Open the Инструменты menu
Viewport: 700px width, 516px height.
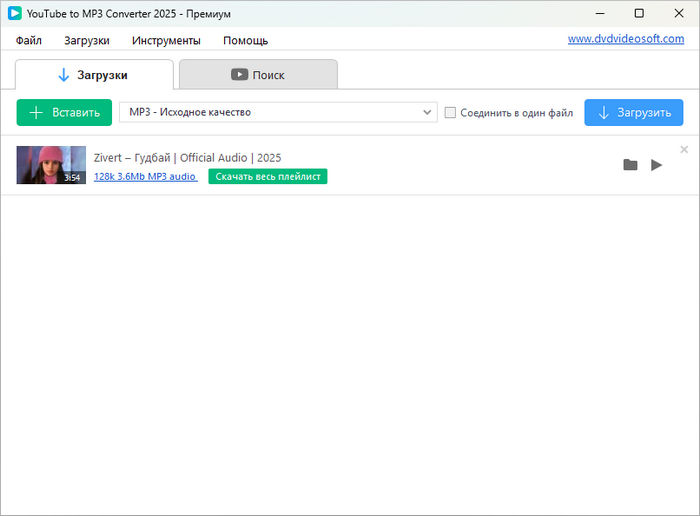(x=166, y=41)
